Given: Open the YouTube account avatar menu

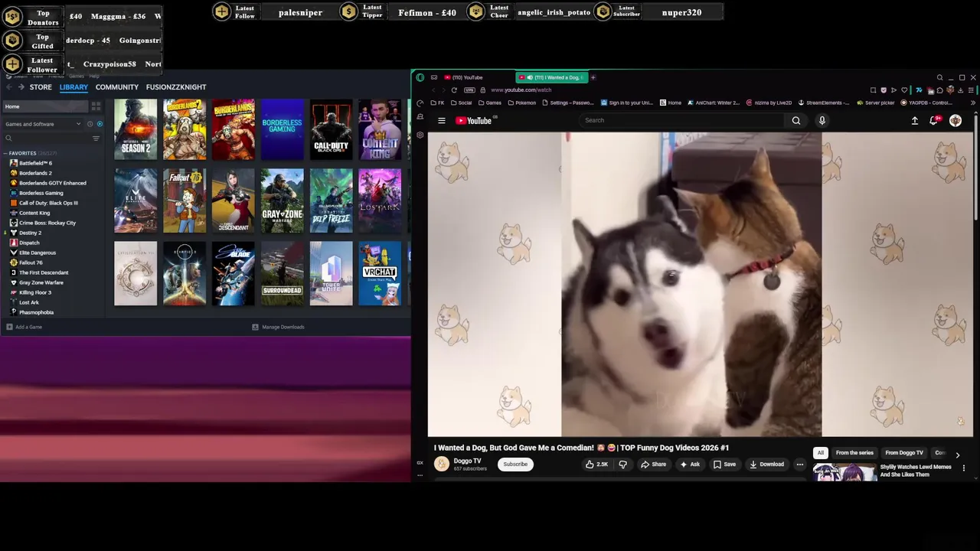Looking at the screenshot, I should point(955,120).
